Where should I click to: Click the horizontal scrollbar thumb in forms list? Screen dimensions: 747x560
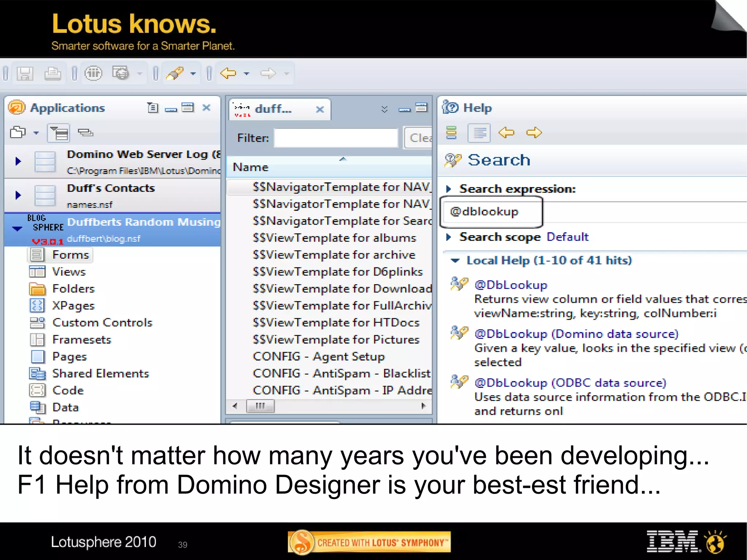[260, 406]
